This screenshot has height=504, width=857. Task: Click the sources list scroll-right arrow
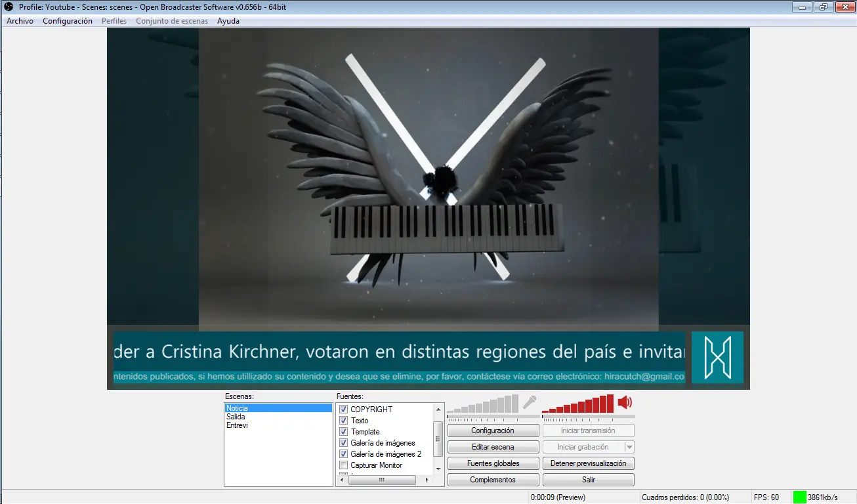tap(428, 480)
